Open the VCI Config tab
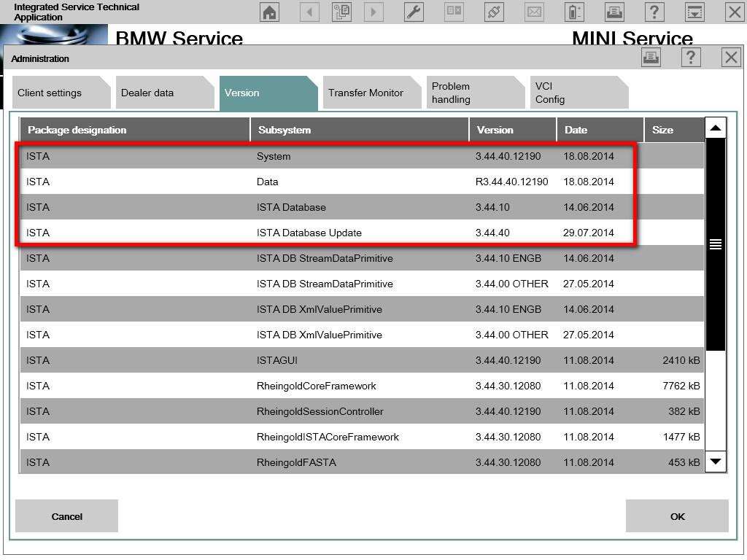The width and height of the screenshot is (747, 560). (x=578, y=93)
